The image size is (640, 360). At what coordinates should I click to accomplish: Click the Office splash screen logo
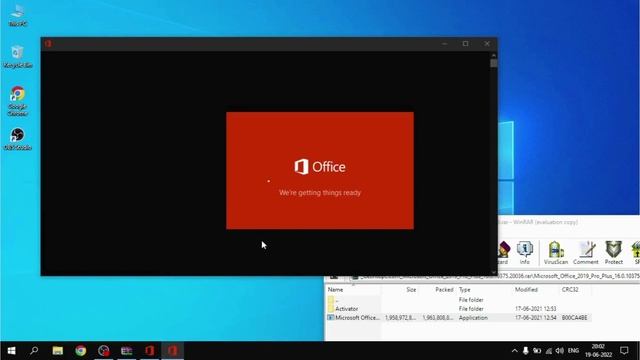(x=320, y=167)
